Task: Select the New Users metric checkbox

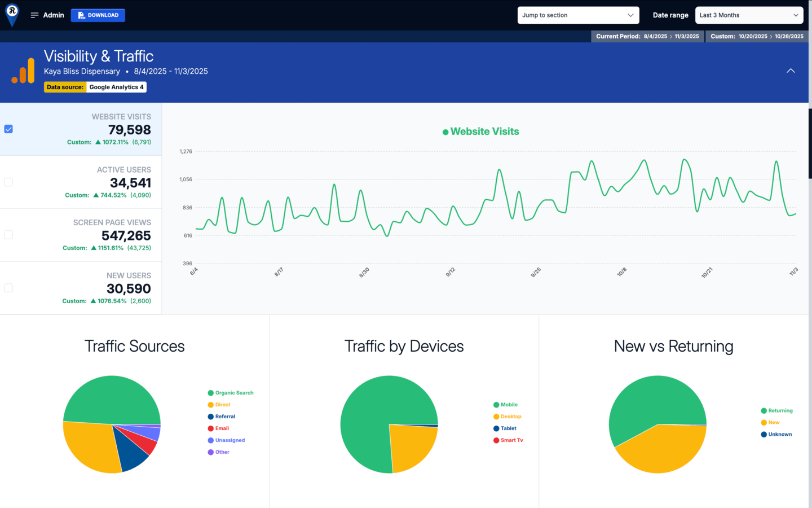Action: [x=8, y=288]
